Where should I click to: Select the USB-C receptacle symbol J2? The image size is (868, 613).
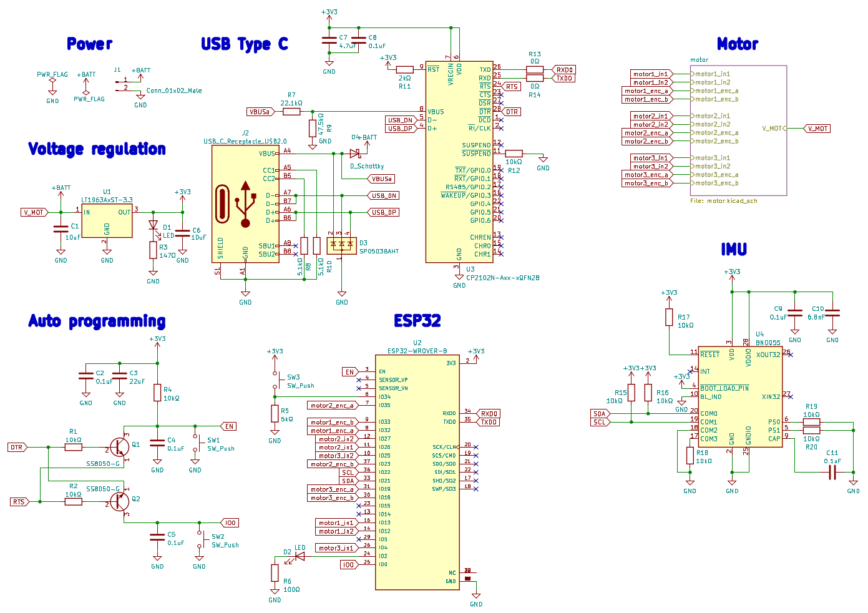click(x=245, y=204)
